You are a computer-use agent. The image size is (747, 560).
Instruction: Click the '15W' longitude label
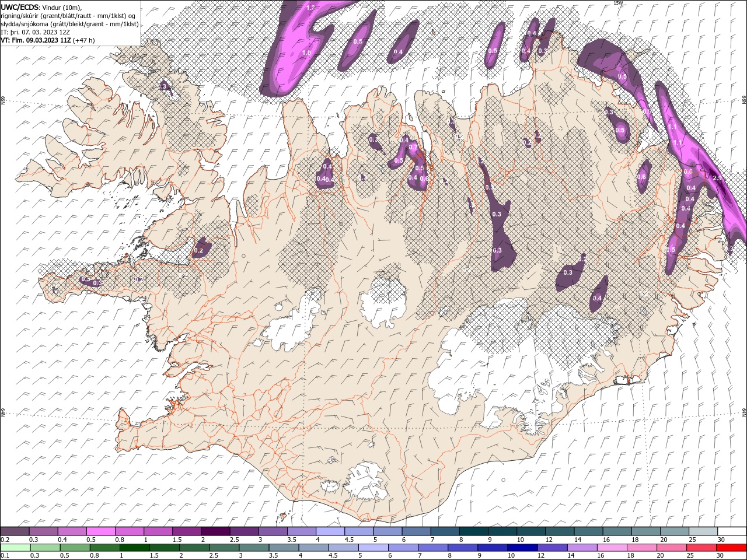618,3
